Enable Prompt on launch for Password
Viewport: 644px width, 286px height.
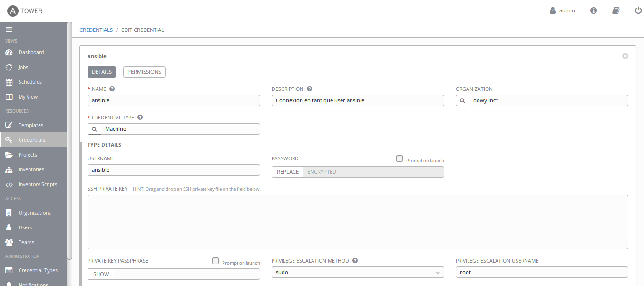400,159
